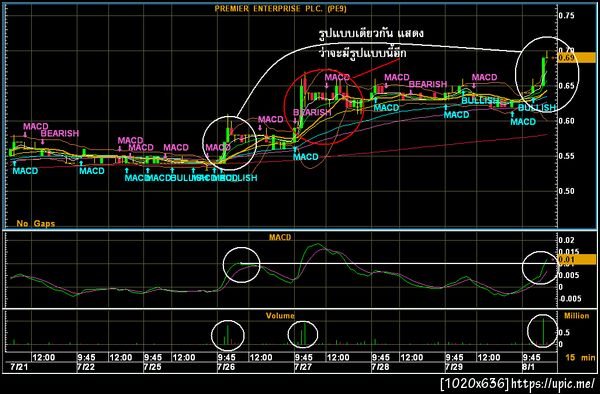
Task: Click the 0.5 volume axis label
Action: pyautogui.click(x=564, y=332)
